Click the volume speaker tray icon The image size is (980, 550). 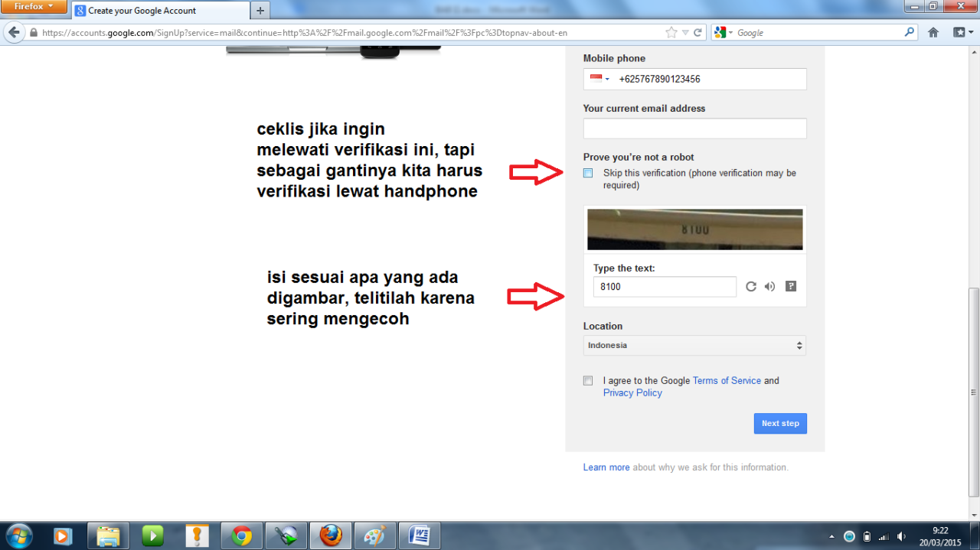(902, 536)
